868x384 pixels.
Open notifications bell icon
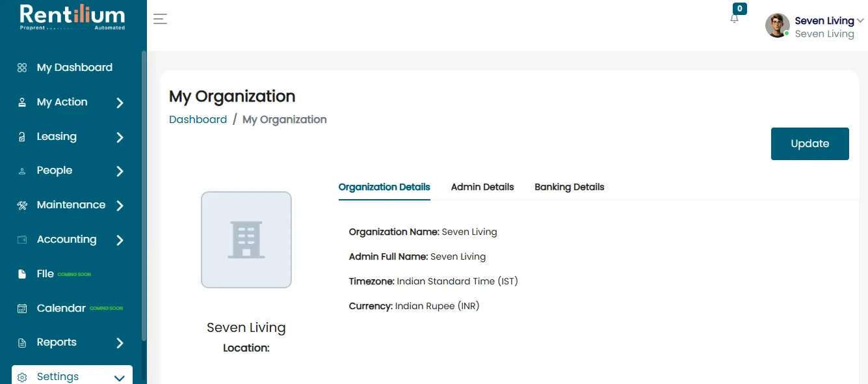[735, 19]
